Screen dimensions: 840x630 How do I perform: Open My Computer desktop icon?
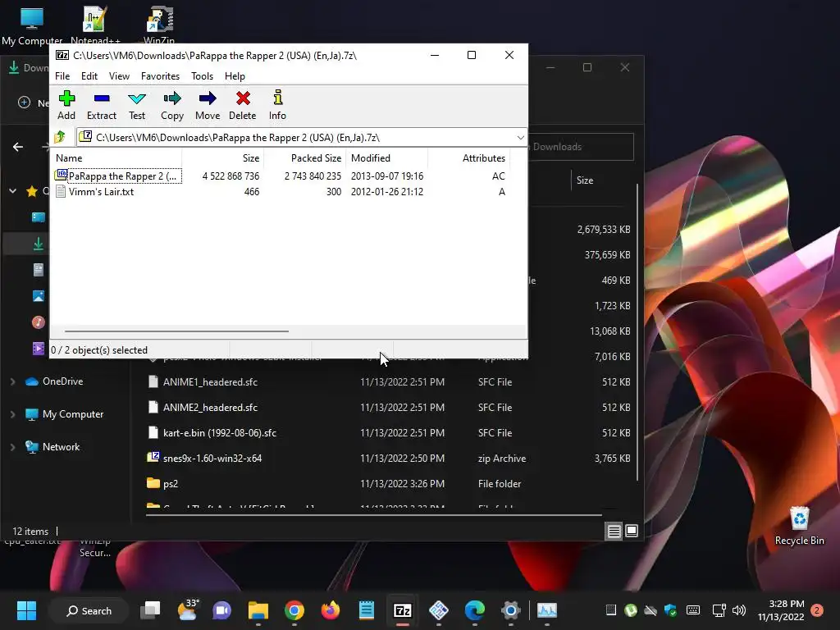click(32, 25)
